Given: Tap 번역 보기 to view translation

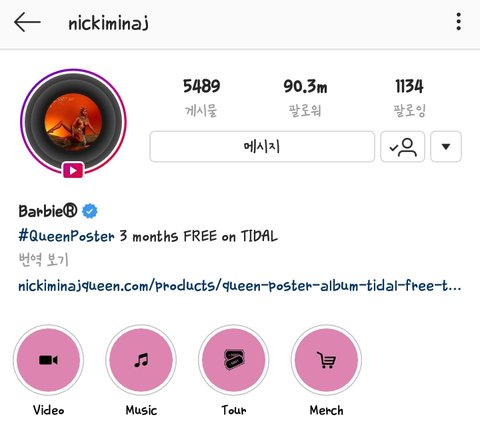Looking at the screenshot, I should [43, 260].
